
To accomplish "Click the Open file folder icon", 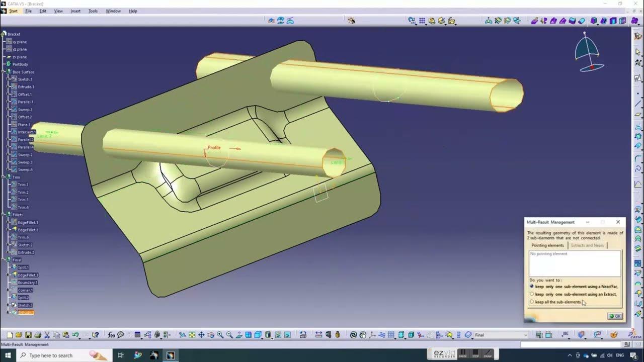I will [19, 335].
